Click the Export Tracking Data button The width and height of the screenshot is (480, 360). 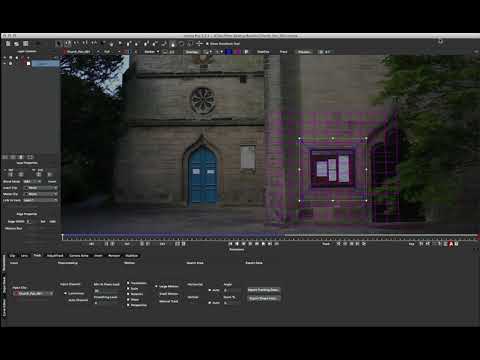pos(264,290)
